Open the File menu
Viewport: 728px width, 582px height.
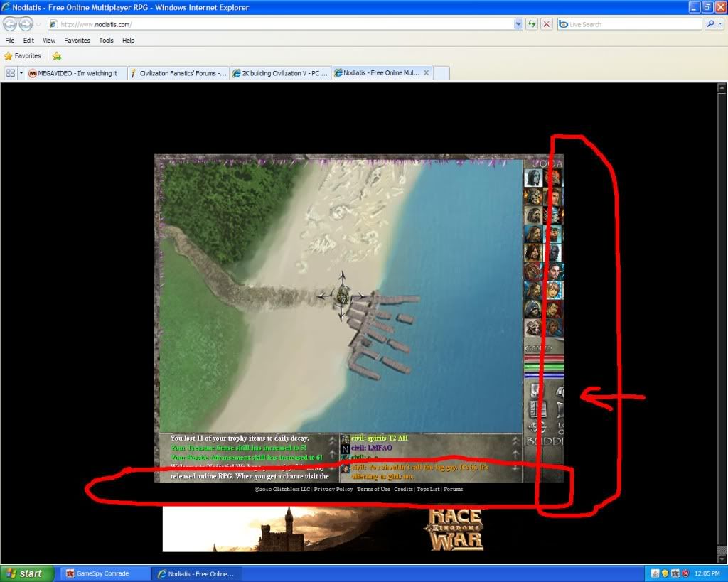pos(10,41)
